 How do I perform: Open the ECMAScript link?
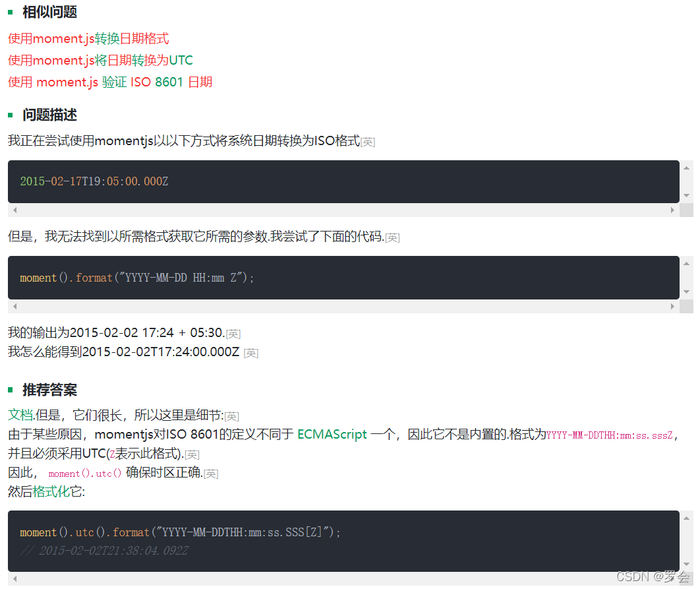tap(332, 435)
